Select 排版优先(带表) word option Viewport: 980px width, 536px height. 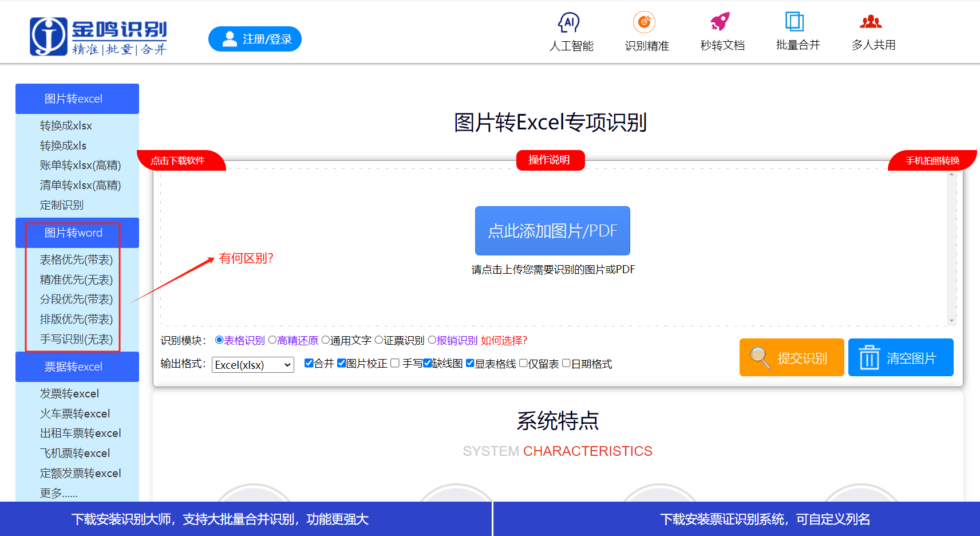pyautogui.click(x=76, y=319)
